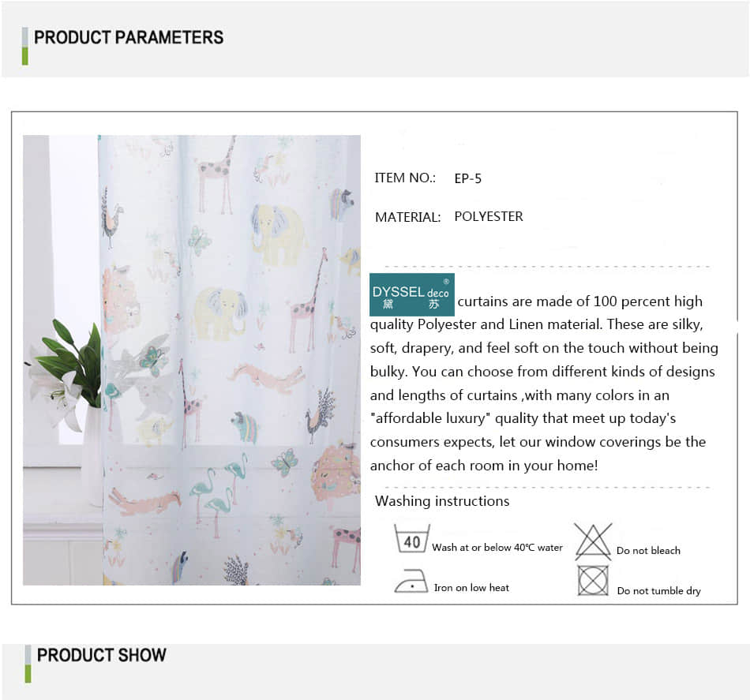Click the PRODUCT PARAMETERS heading
750x700 pixels.
click(x=129, y=37)
